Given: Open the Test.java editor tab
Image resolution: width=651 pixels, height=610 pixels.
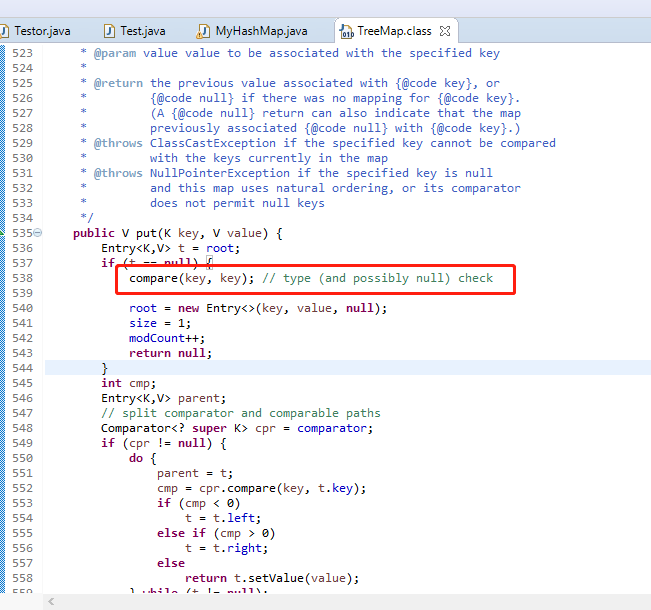Looking at the screenshot, I should point(135,31).
